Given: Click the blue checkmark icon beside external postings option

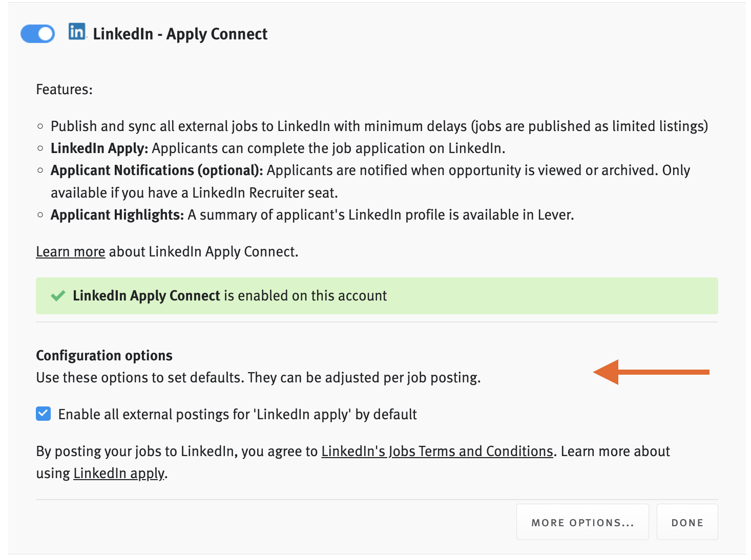Looking at the screenshot, I should (x=43, y=414).
